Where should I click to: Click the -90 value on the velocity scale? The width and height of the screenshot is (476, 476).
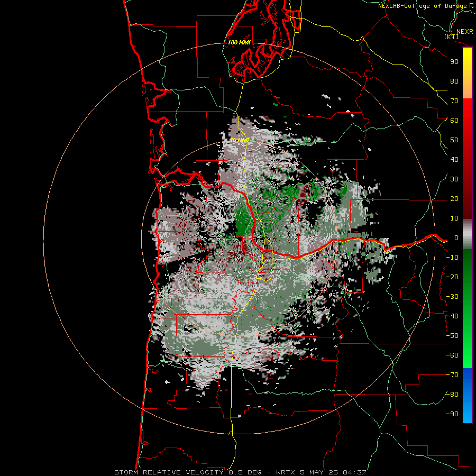point(452,414)
